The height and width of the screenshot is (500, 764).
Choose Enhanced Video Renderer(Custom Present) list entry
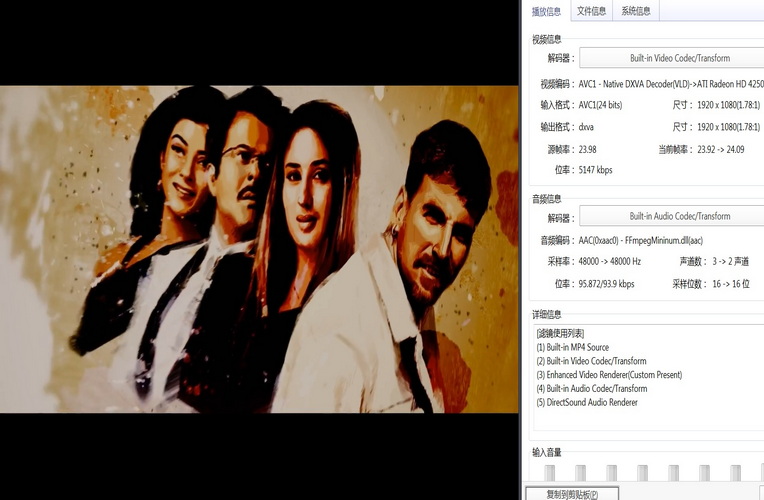pos(609,375)
